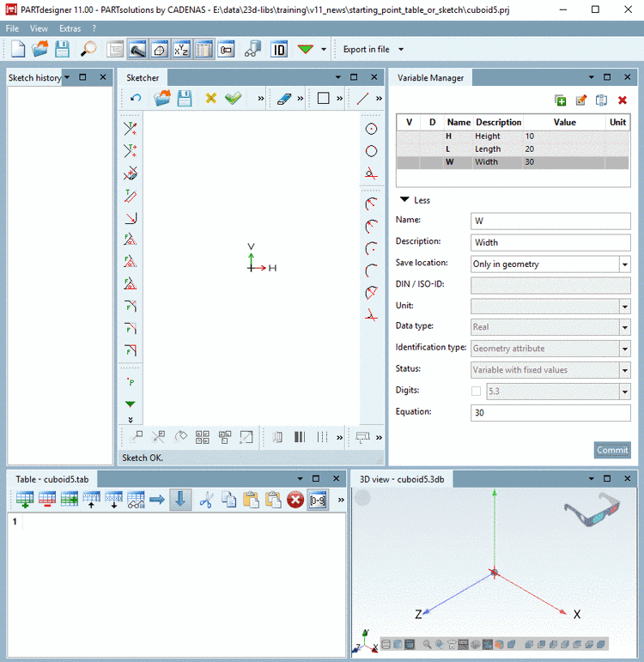Open the ? help menu
Screen dimensions: 644x662
[94, 28]
